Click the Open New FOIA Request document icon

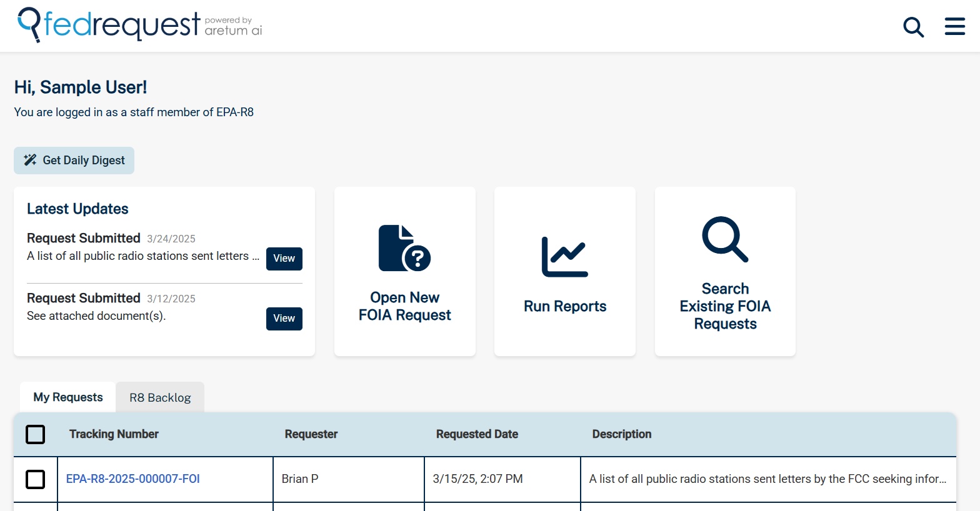404,248
